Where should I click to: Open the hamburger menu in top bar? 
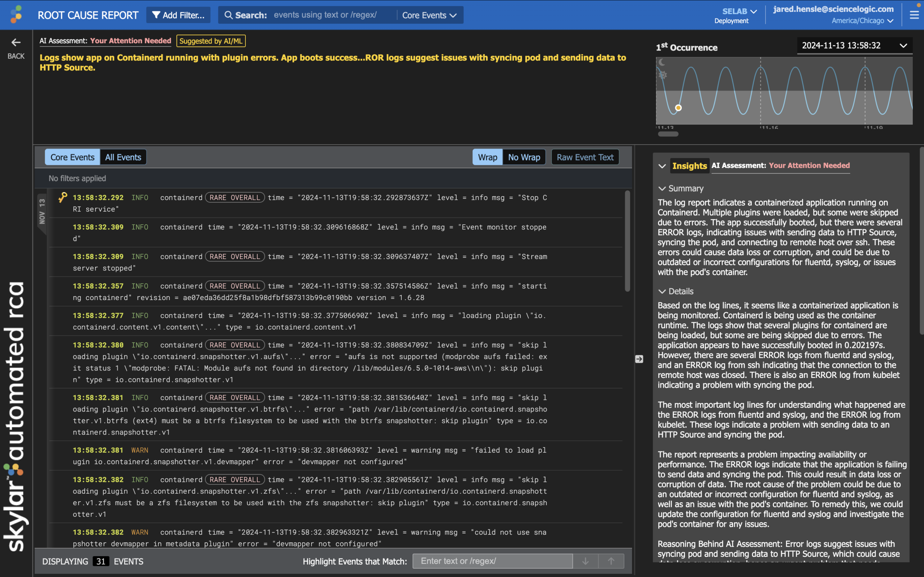(914, 15)
